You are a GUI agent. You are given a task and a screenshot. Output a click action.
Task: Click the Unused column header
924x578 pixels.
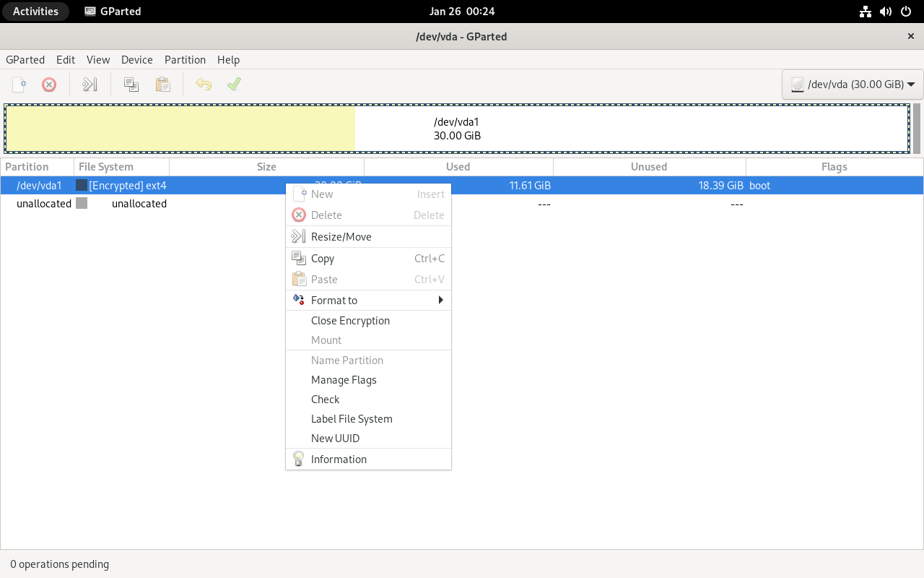[x=649, y=167]
